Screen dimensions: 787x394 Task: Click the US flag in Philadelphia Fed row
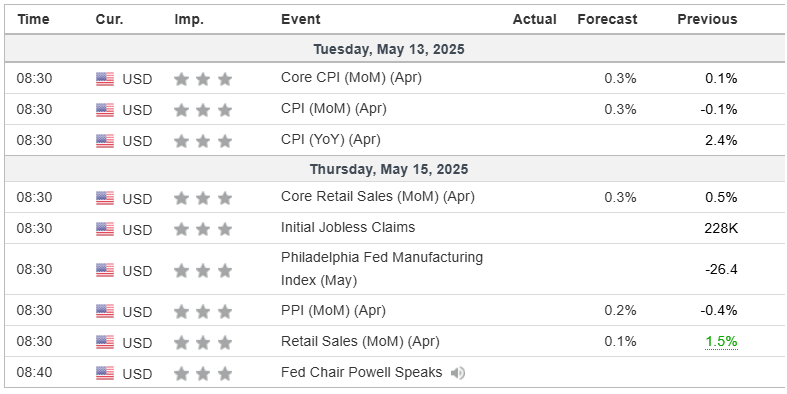coord(105,270)
